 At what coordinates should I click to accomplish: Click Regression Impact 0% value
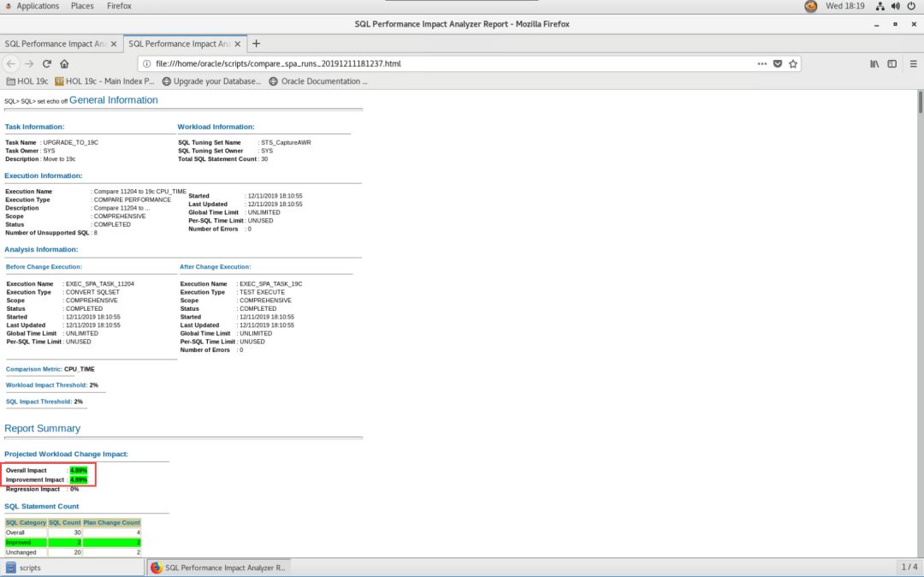[x=74, y=489]
